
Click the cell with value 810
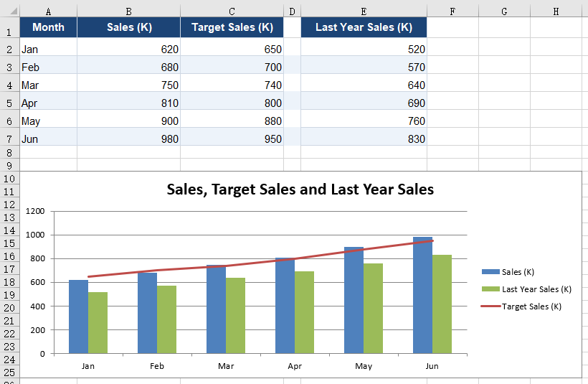128,101
